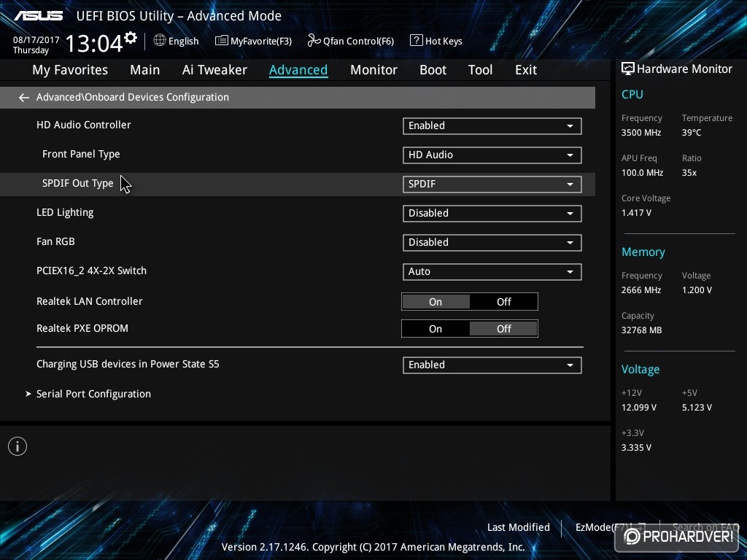Open the Fan RGB dropdown

492,242
